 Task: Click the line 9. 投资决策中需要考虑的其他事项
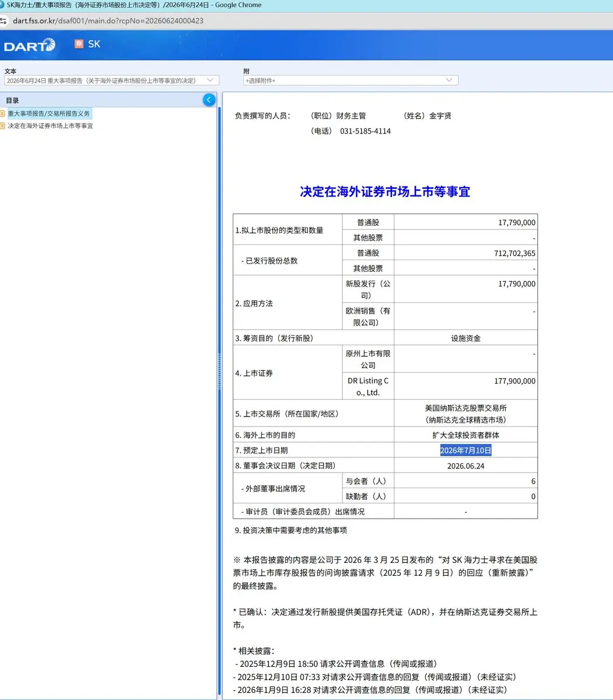point(291,530)
